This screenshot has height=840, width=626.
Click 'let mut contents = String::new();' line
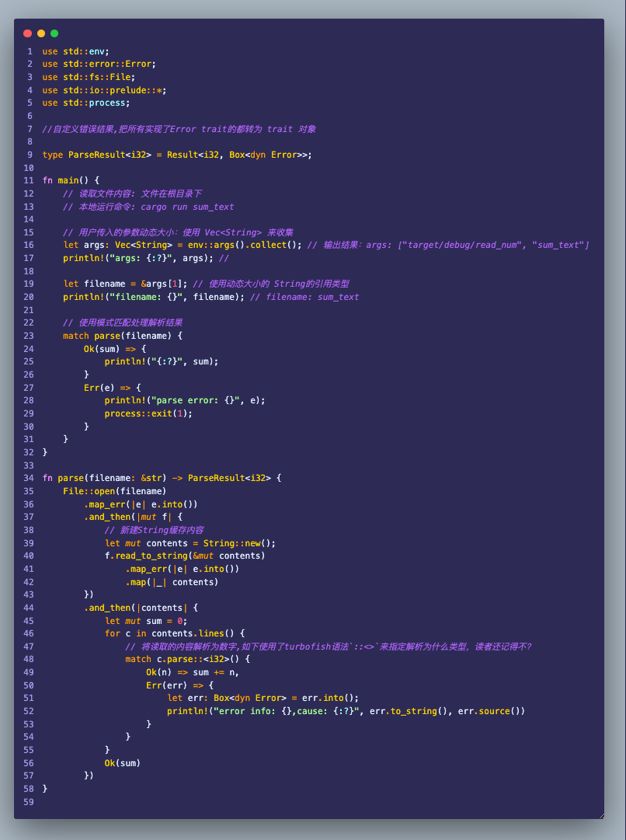pos(190,543)
